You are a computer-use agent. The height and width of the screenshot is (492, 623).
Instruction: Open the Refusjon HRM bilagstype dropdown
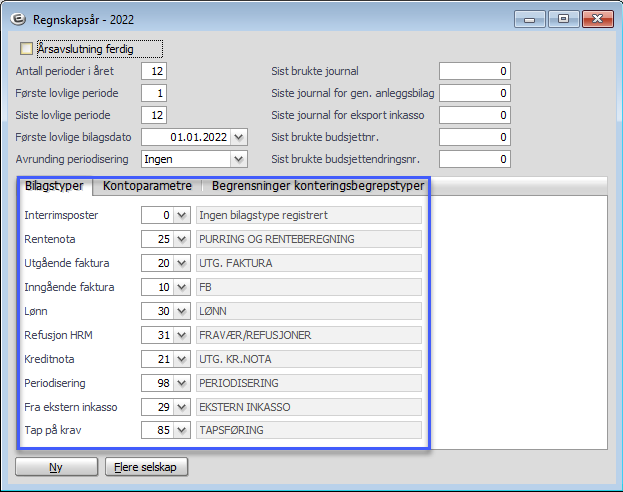(x=182, y=335)
